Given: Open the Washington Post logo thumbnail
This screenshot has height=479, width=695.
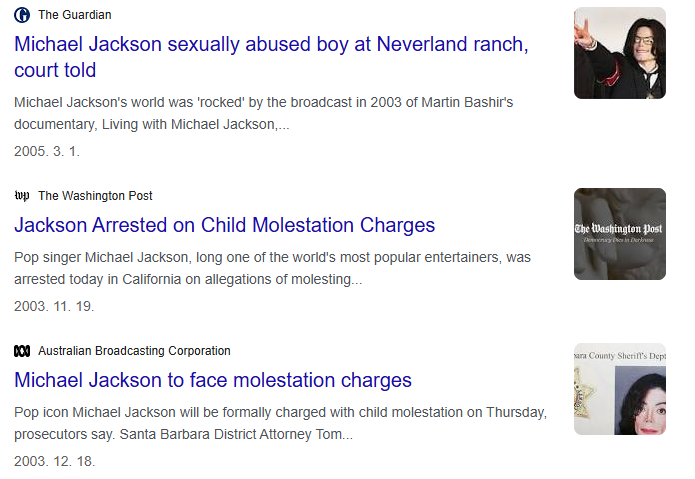Looking at the screenshot, I should pyautogui.click(x=619, y=234).
